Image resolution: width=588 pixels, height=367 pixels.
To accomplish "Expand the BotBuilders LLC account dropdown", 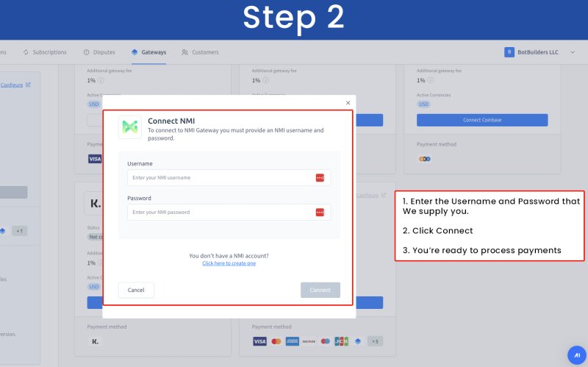I will (573, 52).
